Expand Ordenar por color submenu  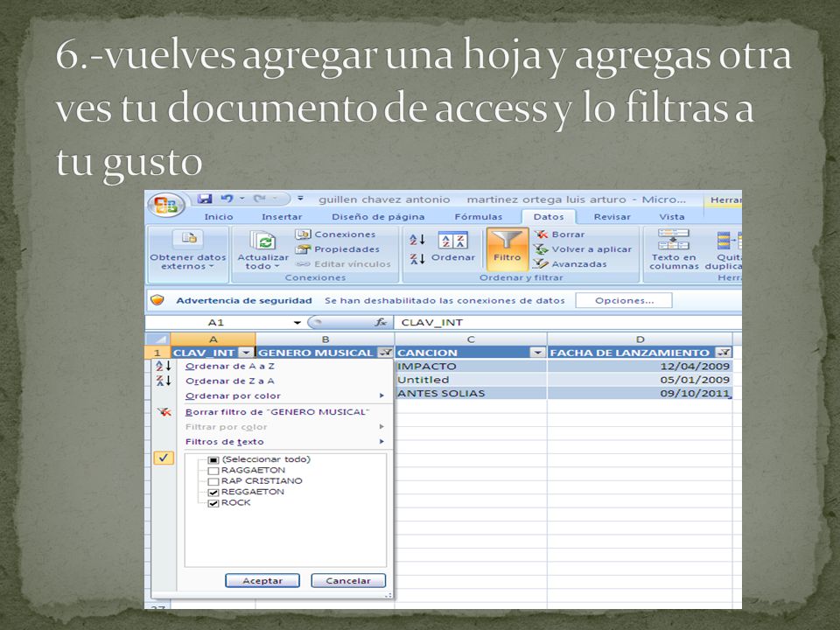point(382,395)
